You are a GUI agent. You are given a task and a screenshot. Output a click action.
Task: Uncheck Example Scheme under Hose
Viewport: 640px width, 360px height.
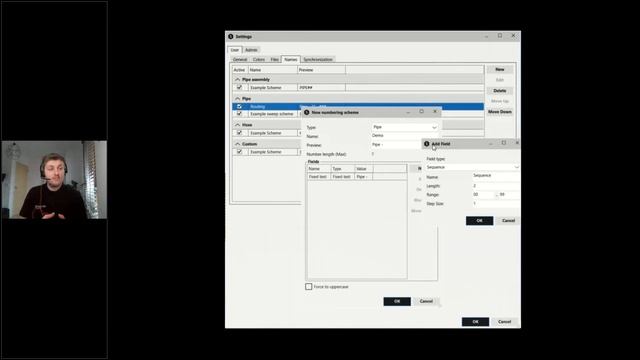(240, 133)
